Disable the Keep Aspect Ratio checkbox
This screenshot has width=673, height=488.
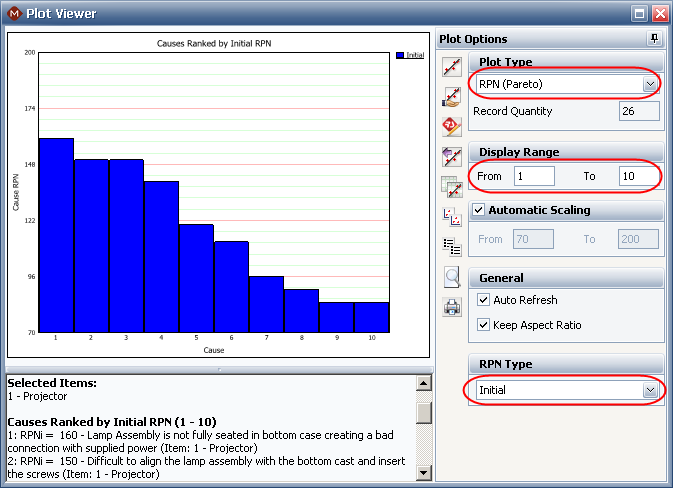coord(485,325)
